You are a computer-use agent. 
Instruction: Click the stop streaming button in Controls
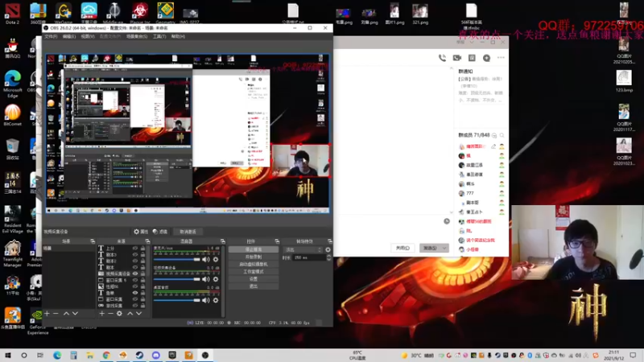tap(254, 249)
